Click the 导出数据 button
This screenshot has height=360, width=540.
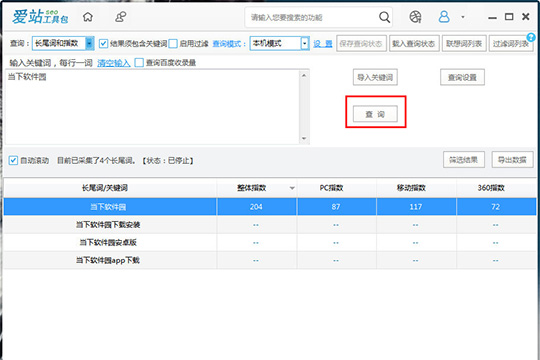click(x=512, y=160)
